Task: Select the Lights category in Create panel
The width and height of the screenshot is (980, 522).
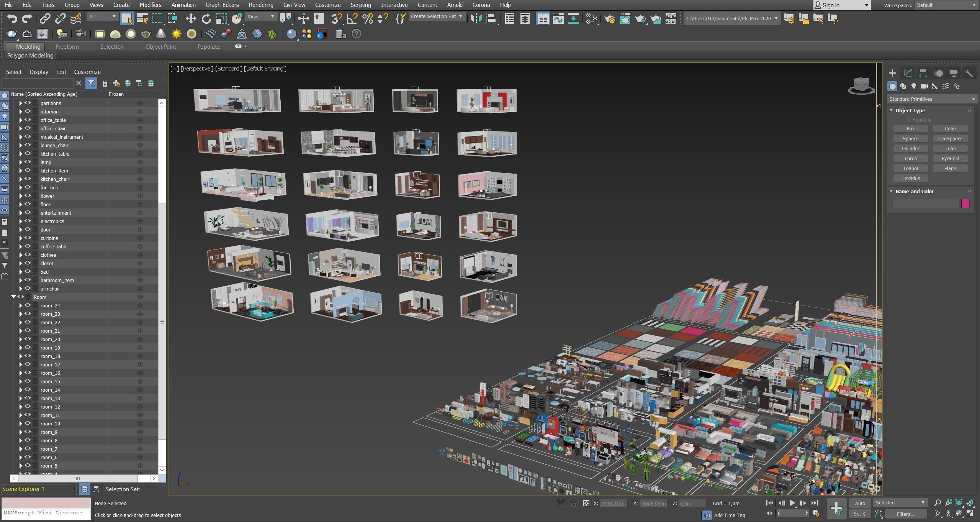Action: click(x=914, y=86)
